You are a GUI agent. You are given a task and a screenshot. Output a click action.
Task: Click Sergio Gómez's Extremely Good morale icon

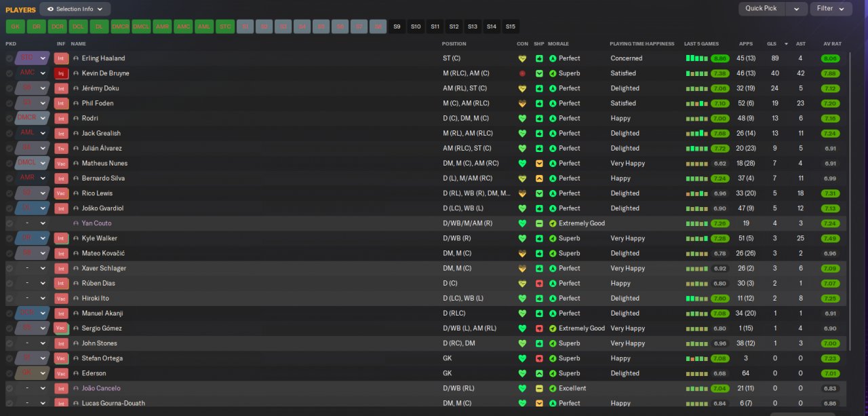tap(553, 328)
